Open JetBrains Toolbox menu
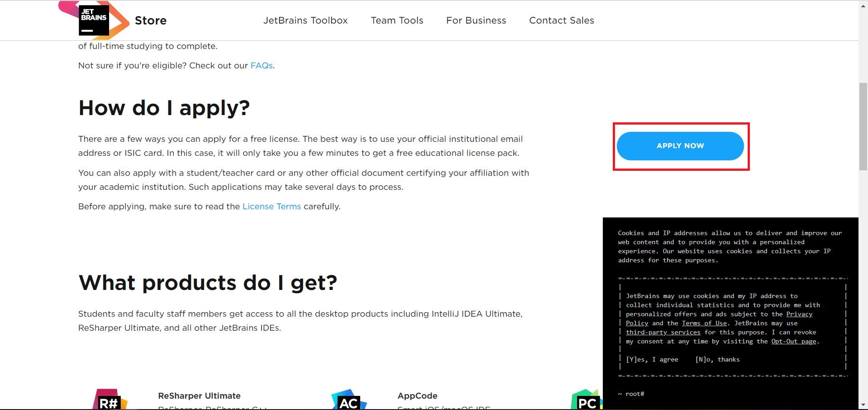The width and height of the screenshot is (868, 410). click(305, 20)
